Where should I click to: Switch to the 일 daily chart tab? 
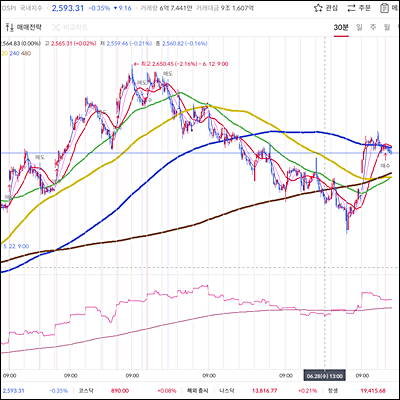[359, 27]
